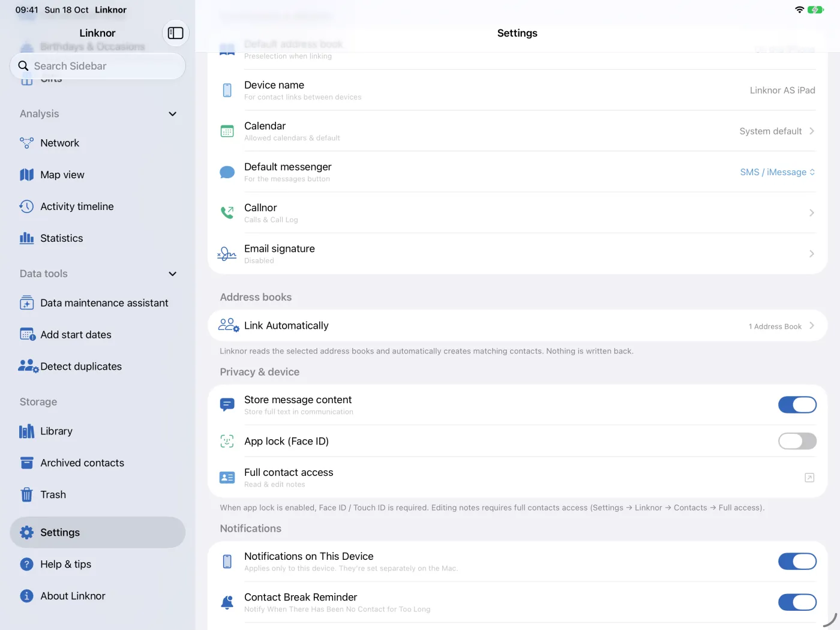Click the Data maintenance assistant icon

(x=26, y=303)
